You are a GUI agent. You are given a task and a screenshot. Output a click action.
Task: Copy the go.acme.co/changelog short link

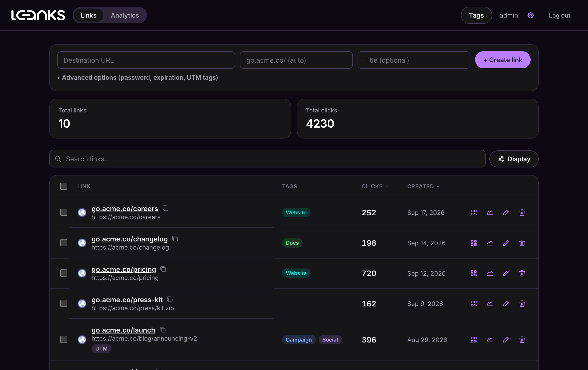(175, 239)
